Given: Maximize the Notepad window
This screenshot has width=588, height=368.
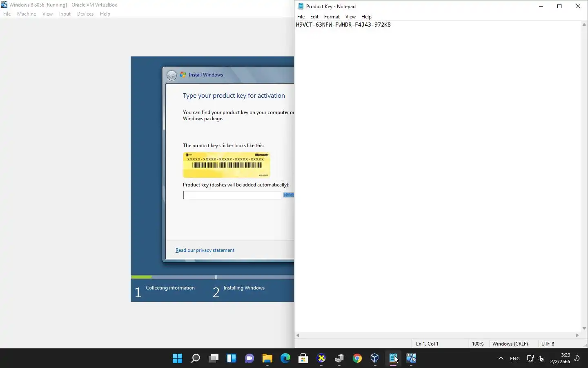Looking at the screenshot, I should pos(559,6).
